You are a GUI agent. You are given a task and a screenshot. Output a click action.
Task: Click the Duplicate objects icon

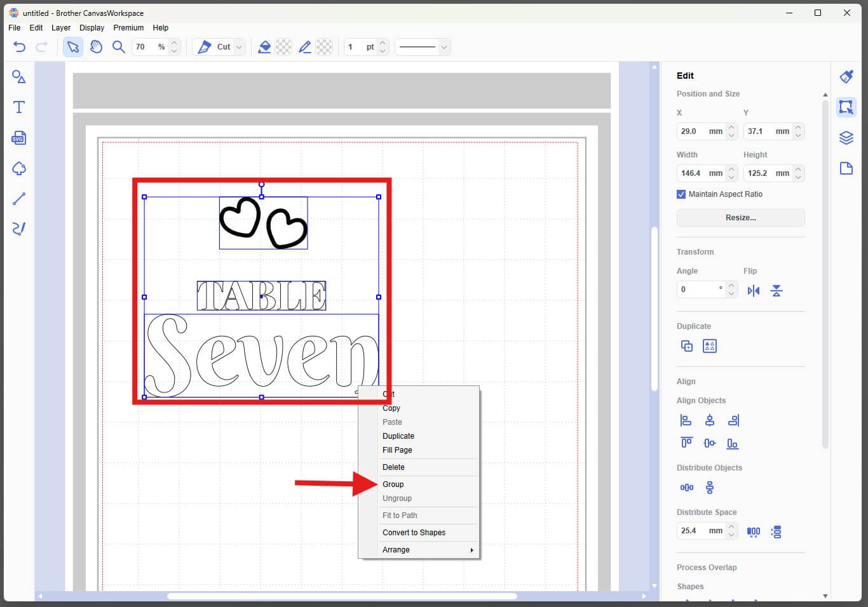click(687, 346)
